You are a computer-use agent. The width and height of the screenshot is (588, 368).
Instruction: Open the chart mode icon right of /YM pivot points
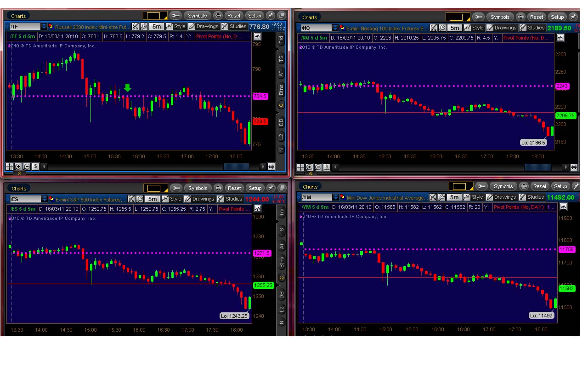[563, 207]
